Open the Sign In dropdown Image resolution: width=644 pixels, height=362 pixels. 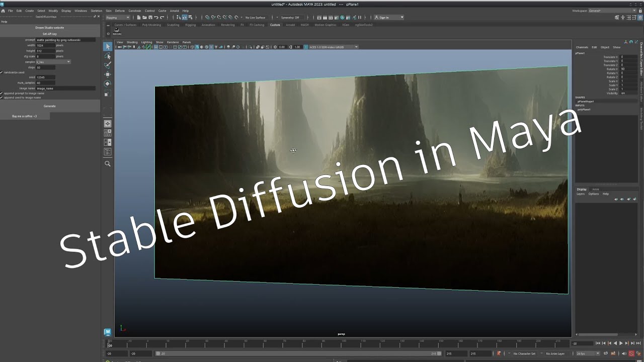coord(389,18)
